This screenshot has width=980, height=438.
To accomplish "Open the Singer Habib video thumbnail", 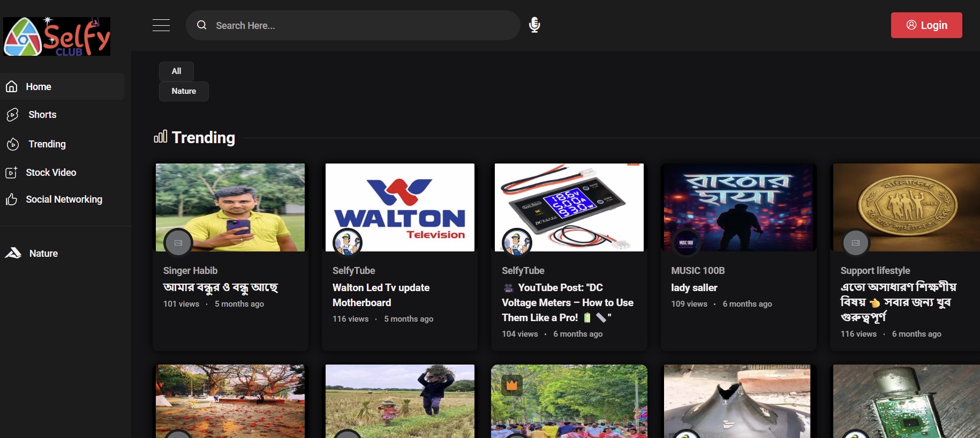I will coord(230,207).
